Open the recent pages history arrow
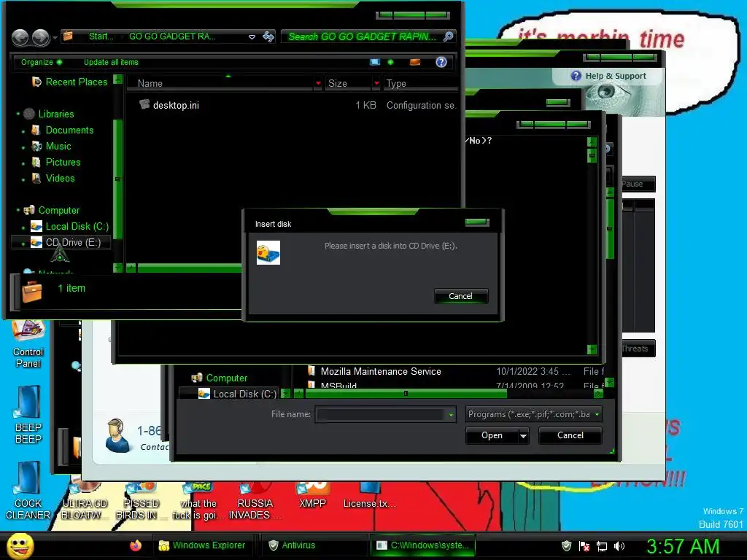 click(55, 37)
